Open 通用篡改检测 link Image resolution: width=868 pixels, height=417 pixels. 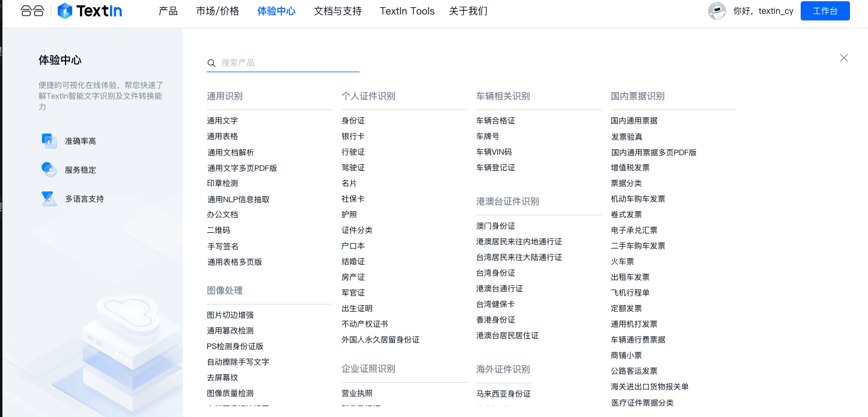(230, 331)
